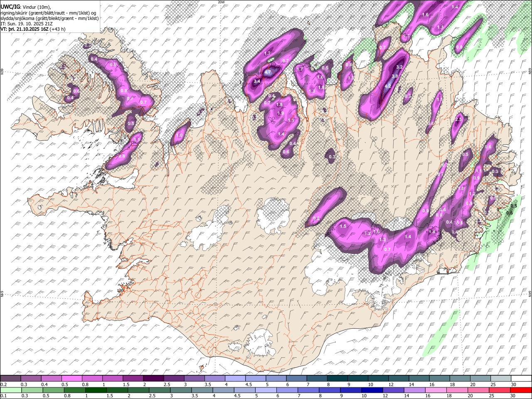532x399 pixels.
Task: Select the navy blue swatch right of lower-scale '10'
Action: point(372,390)
